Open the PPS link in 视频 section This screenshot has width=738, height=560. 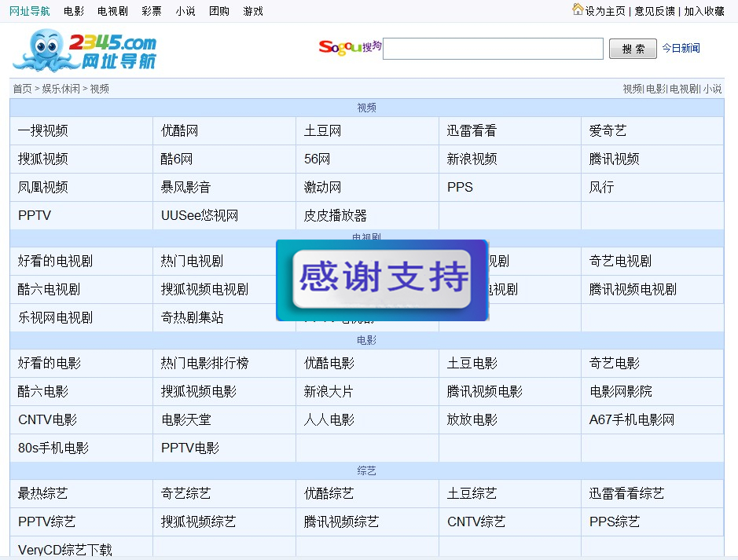pos(460,187)
